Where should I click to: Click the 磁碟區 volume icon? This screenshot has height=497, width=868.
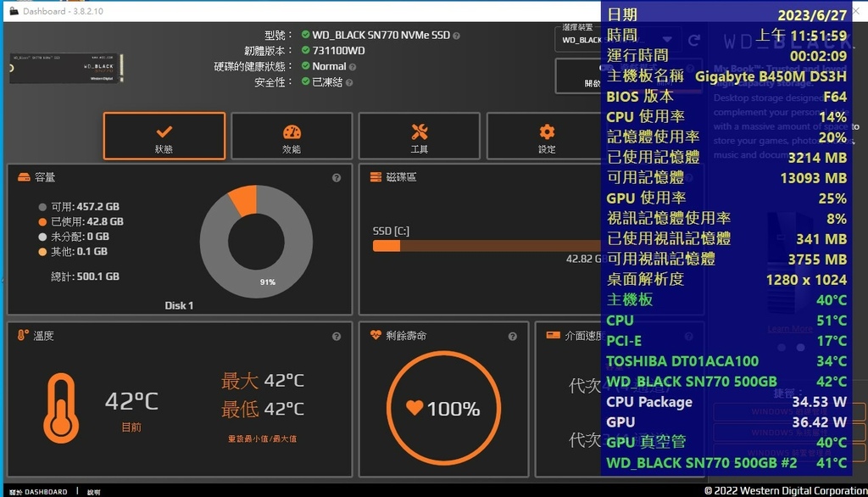[376, 177]
